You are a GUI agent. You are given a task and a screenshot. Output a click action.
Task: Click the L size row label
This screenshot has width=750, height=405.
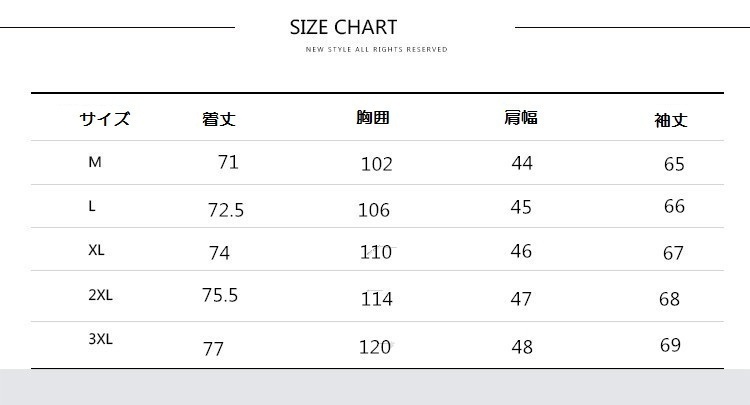click(x=92, y=206)
